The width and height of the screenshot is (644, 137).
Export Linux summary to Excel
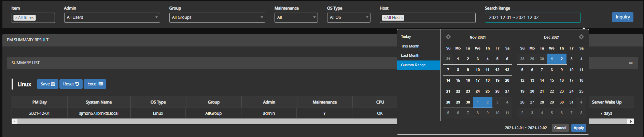click(95, 84)
